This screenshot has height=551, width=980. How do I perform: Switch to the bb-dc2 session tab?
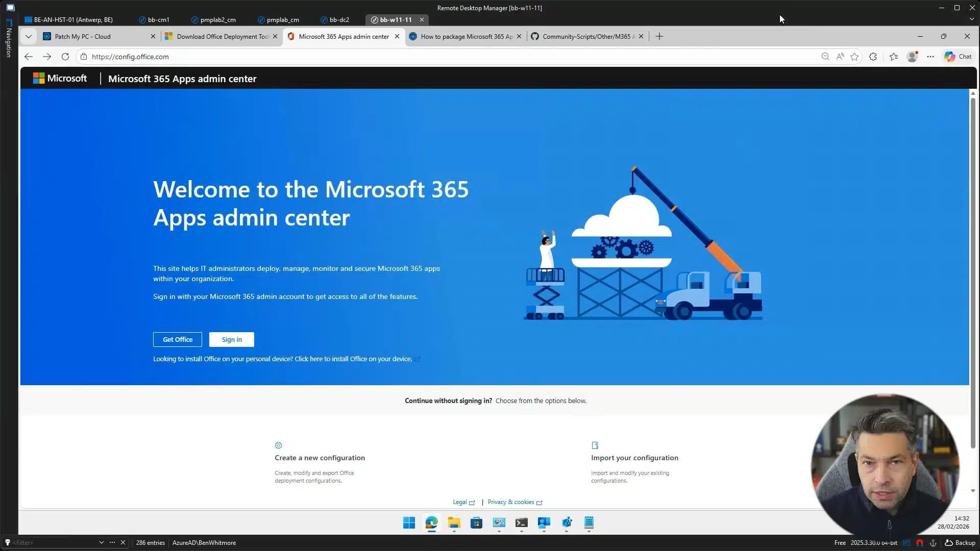tap(339, 20)
